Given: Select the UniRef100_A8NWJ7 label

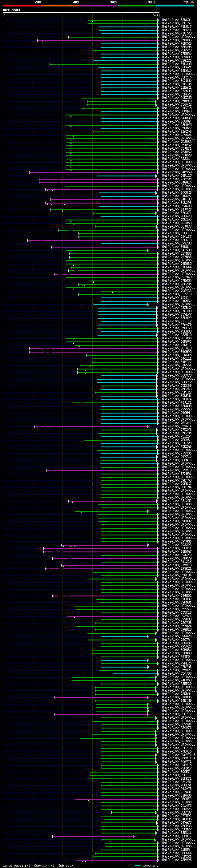Looking at the screenshot, I should tap(176, 26).
